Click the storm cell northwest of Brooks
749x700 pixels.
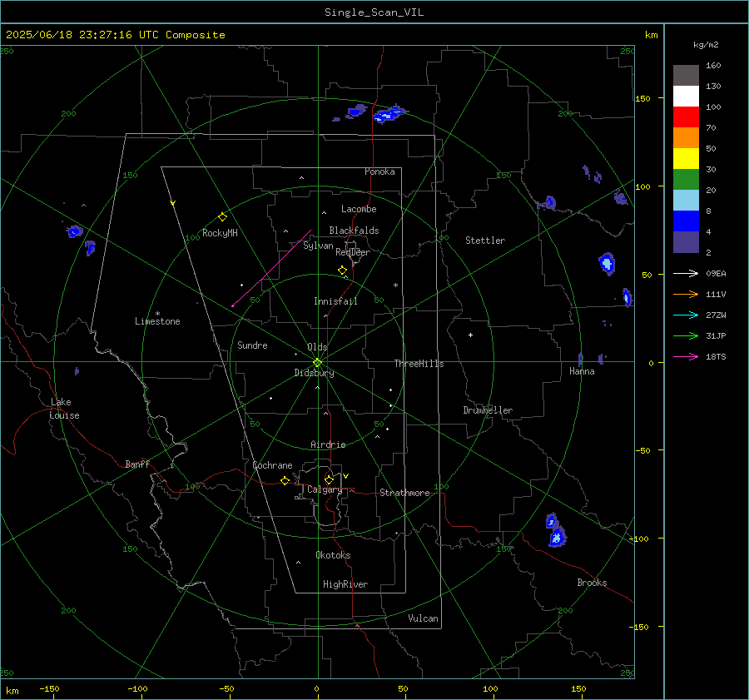tap(556, 531)
